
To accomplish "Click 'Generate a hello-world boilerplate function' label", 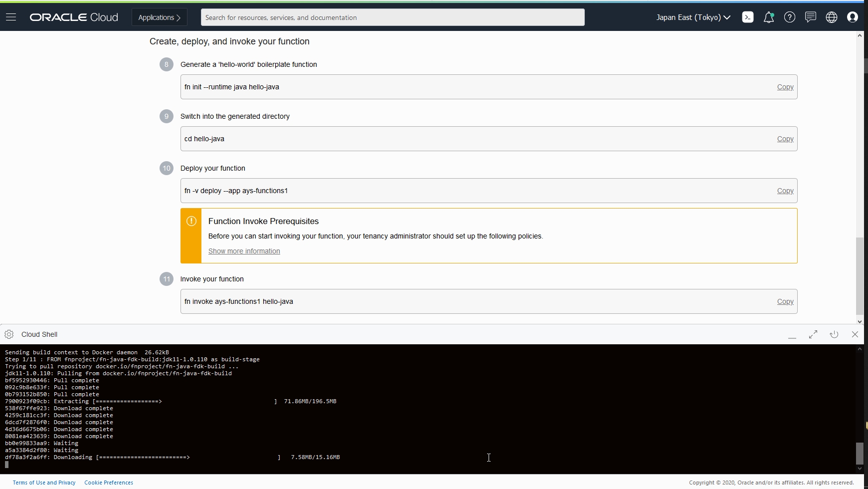I will [249, 64].
